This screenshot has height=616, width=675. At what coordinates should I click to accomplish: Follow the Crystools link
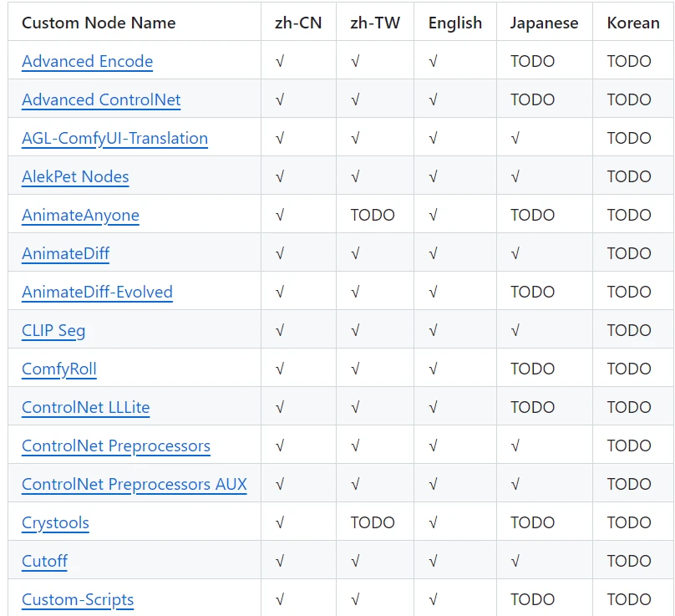(55, 522)
